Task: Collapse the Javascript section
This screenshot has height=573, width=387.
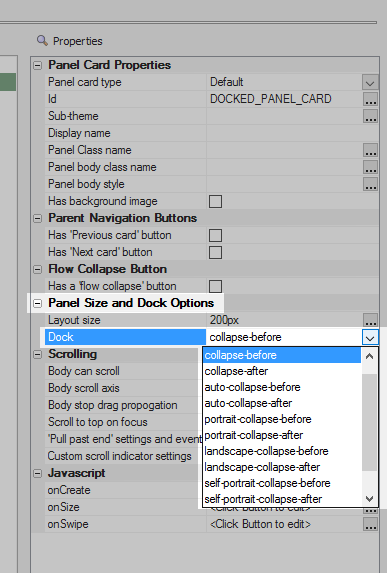Action: click(x=37, y=474)
